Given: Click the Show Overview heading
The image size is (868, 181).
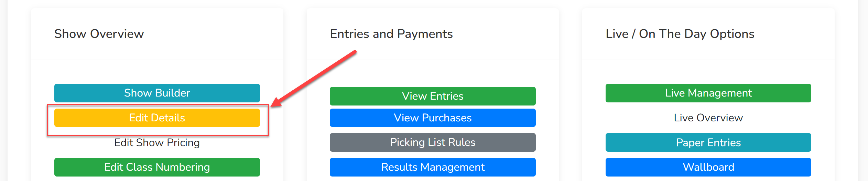Looking at the screenshot, I should click(99, 34).
